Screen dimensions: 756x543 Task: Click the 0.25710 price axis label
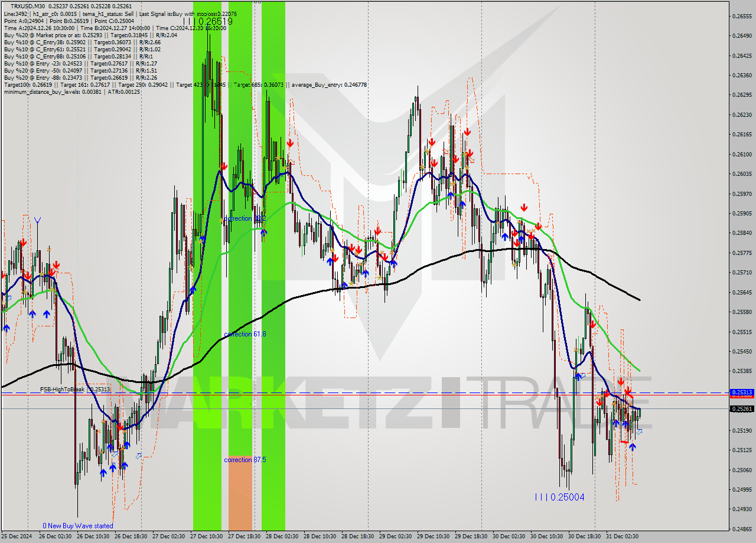click(742, 273)
